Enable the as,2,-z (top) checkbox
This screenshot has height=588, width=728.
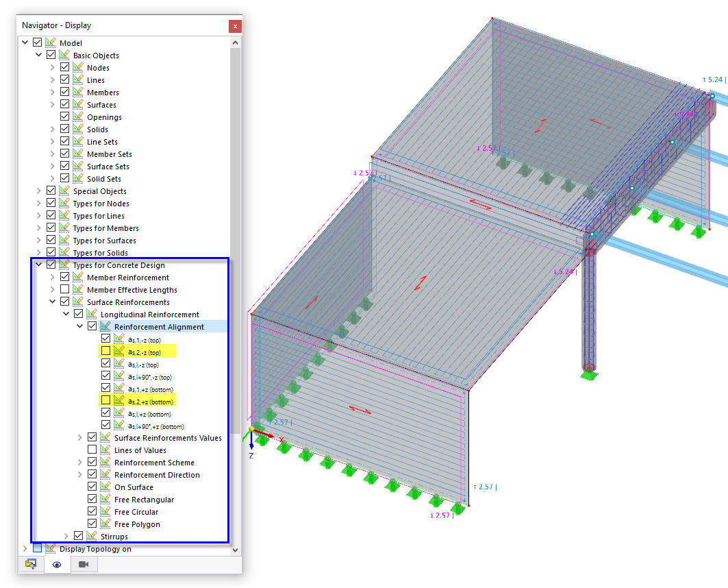[106, 351]
